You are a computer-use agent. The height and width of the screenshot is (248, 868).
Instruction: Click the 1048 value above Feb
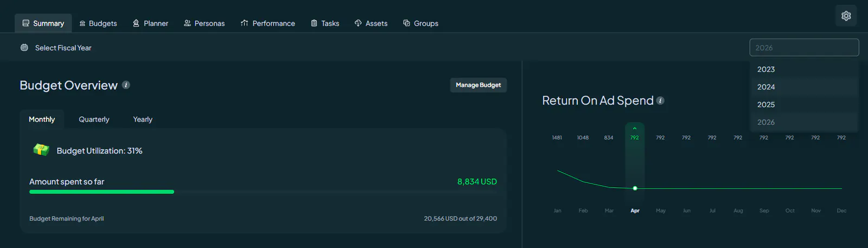click(583, 138)
